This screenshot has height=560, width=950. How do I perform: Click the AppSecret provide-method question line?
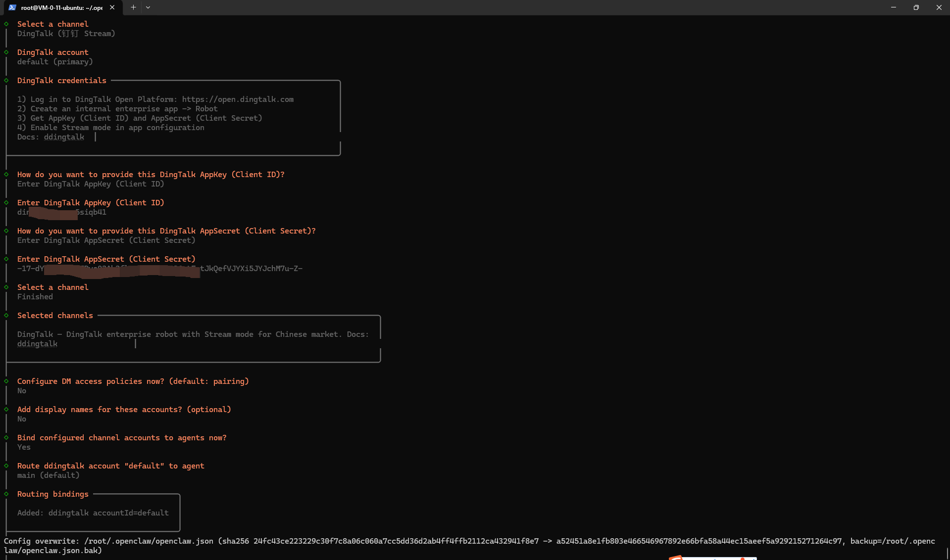[166, 231]
